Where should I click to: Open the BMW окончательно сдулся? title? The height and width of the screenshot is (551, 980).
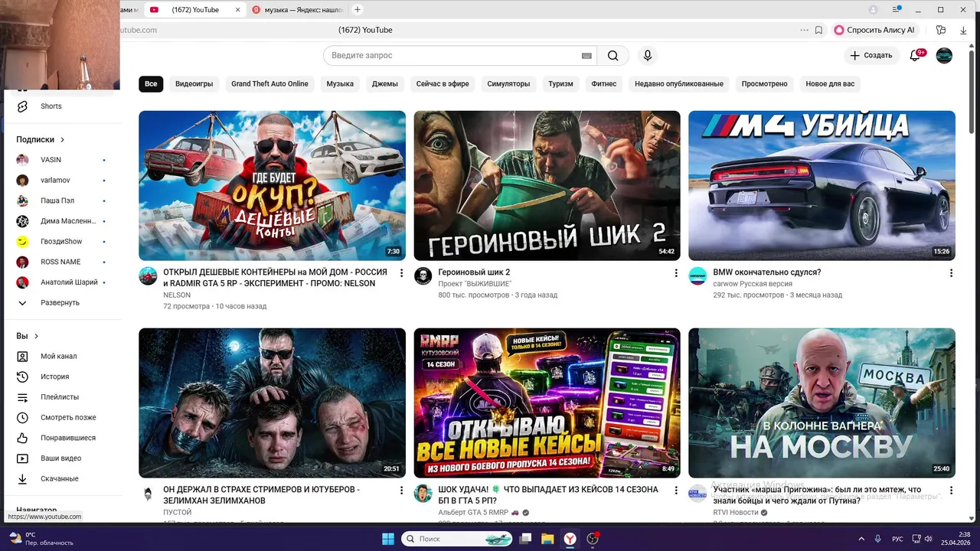[767, 272]
